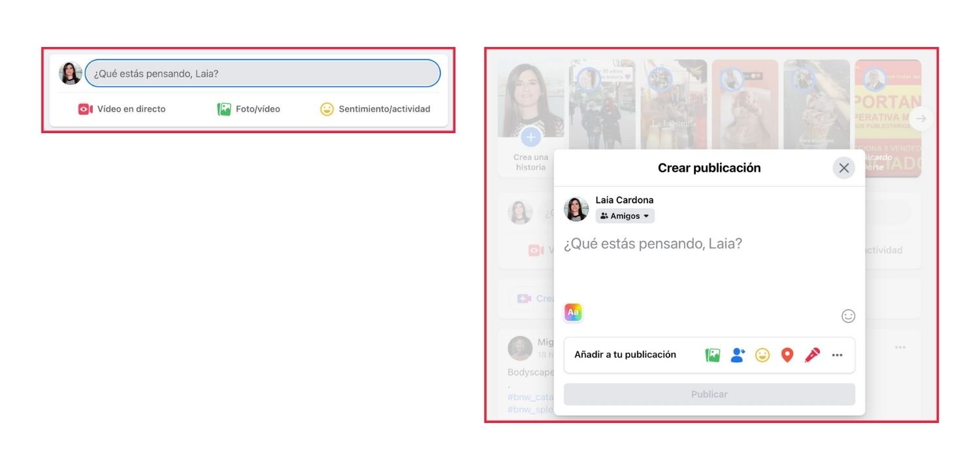
Task: Open more options with the three-dots icon in the dialog
Action: tap(837, 355)
